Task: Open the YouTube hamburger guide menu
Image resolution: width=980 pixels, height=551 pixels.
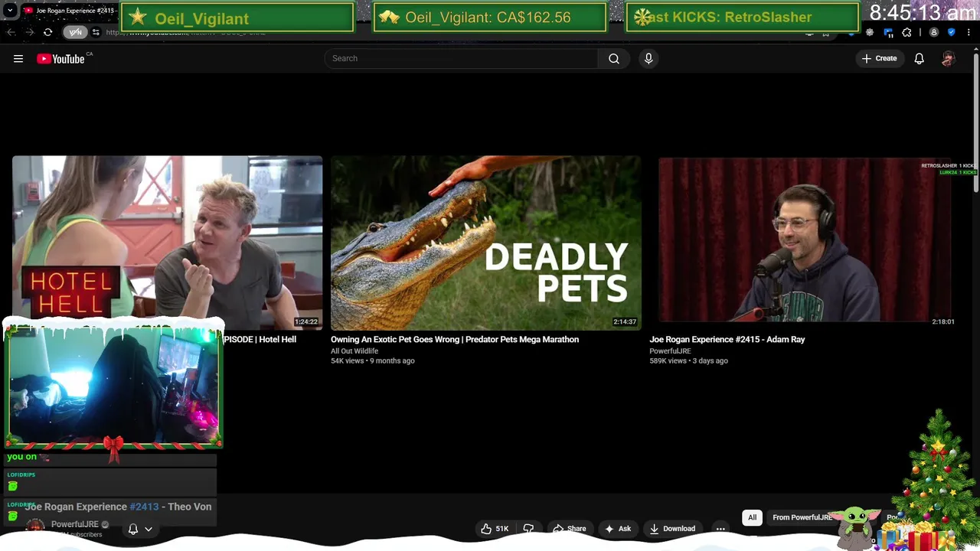Action: (x=18, y=58)
